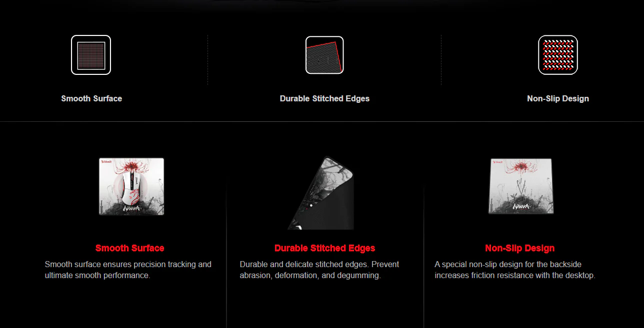
Task: Click the abrasion, deformation, degumming description
Action: pos(319,270)
